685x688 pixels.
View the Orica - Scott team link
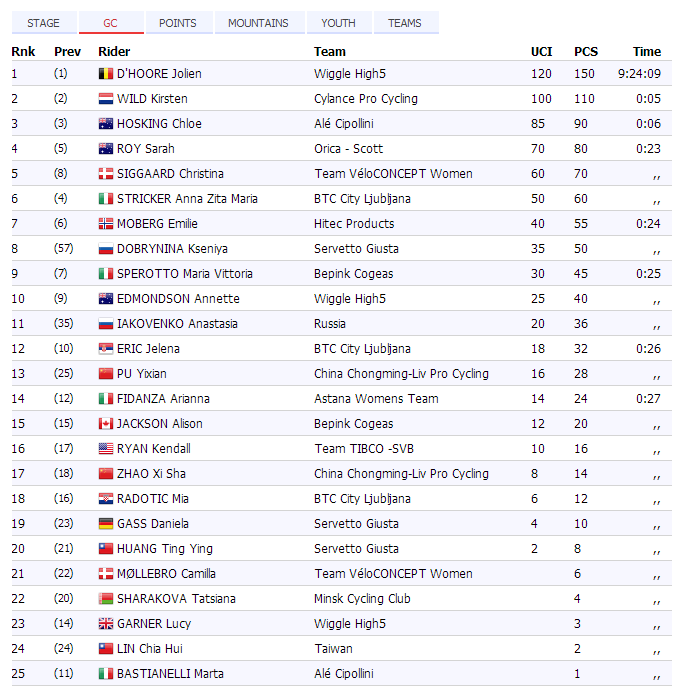348,149
